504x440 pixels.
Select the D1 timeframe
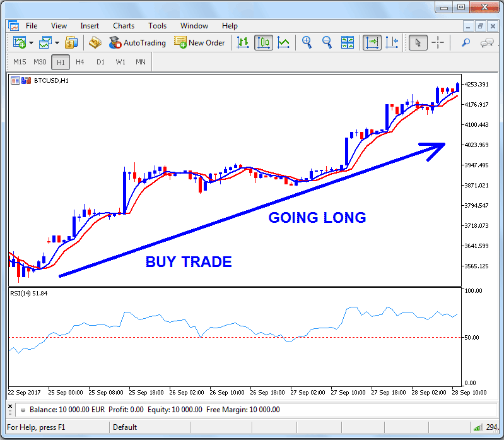(100, 62)
